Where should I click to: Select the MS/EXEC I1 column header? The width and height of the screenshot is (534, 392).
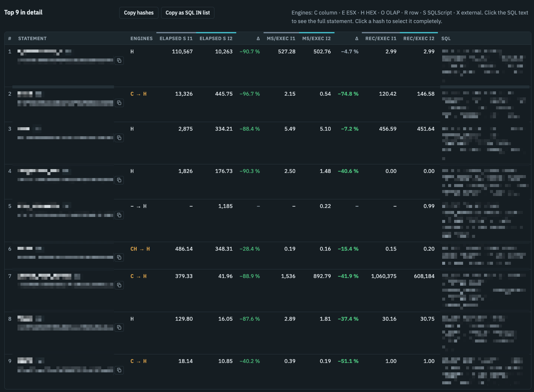pyautogui.click(x=281, y=38)
